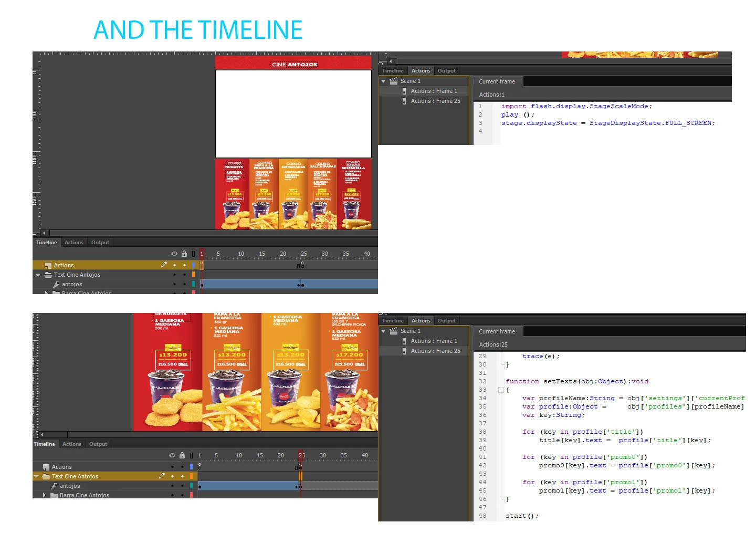Click 'import flash.display.StageScaleMode;' code line
This screenshot has width=756, height=554.
point(576,106)
